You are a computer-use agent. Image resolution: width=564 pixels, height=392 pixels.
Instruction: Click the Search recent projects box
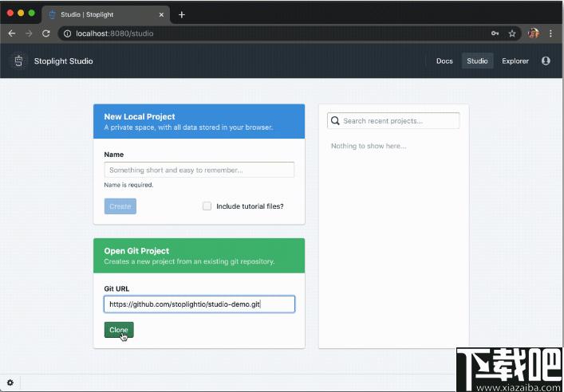394,121
